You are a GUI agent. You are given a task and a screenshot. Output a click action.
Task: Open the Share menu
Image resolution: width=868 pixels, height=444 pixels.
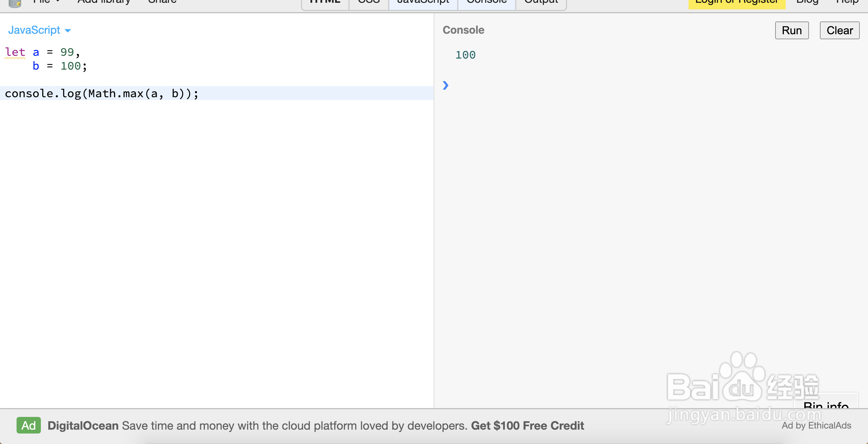pyautogui.click(x=162, y=2)
